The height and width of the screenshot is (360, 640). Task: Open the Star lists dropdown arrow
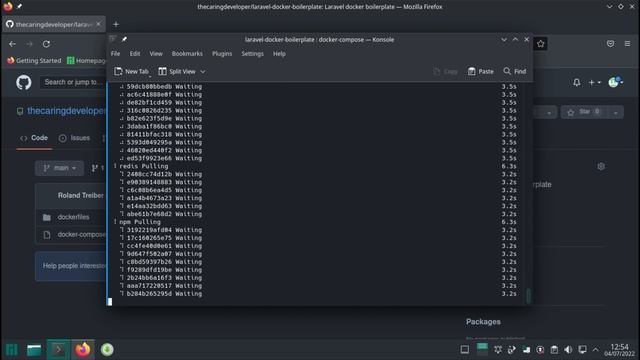pyautogui.click(x=616, y=112)
